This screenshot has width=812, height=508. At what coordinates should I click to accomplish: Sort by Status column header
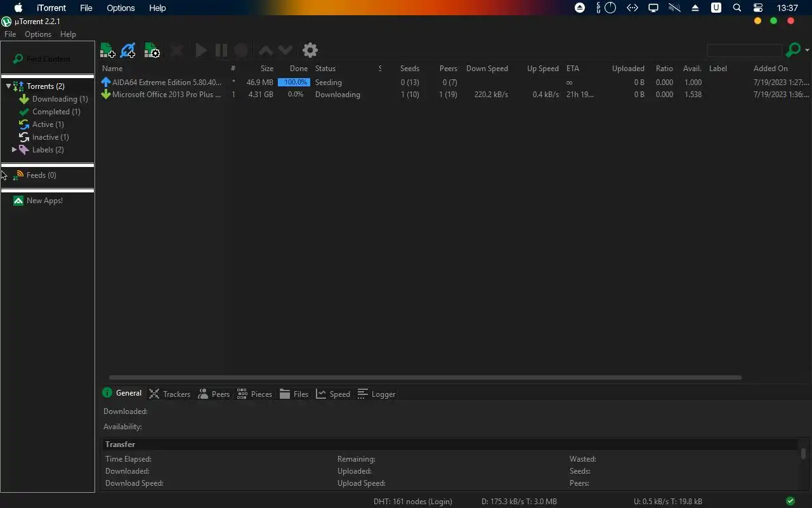point(325,69)
